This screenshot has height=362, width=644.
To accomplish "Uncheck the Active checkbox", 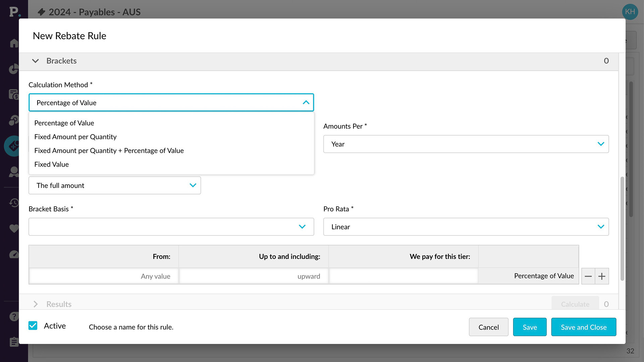I will tap(33, 326).
